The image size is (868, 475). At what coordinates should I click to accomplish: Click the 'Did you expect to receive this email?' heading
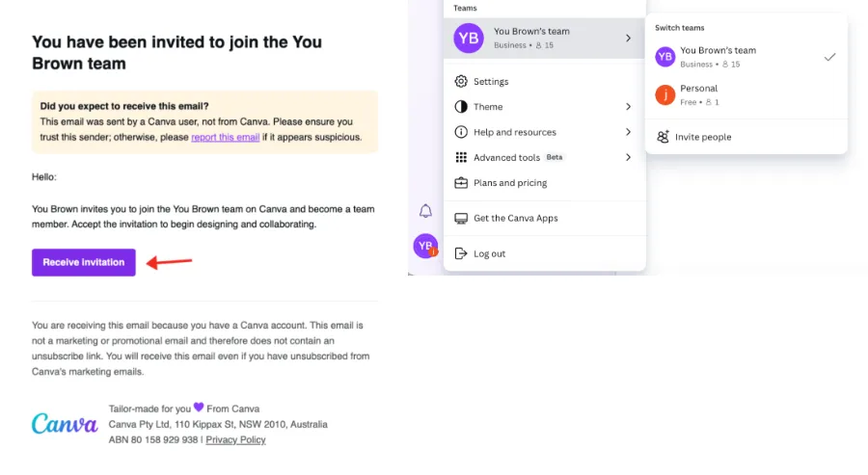[124, 106]
